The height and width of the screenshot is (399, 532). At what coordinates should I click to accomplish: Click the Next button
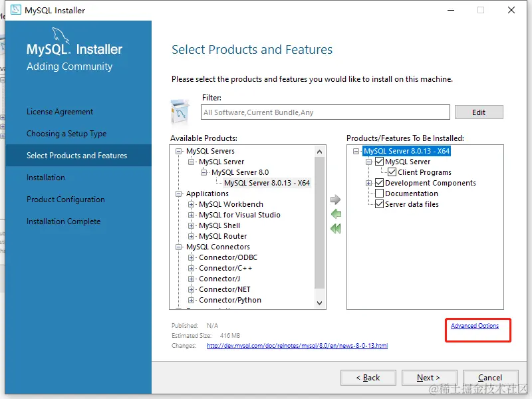pyautogui.click(x=429, y=378)
